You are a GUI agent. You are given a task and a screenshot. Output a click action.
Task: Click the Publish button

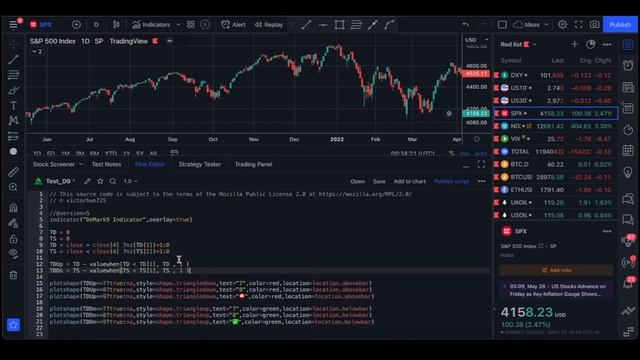pyautogui.click(x=620, y=24)
